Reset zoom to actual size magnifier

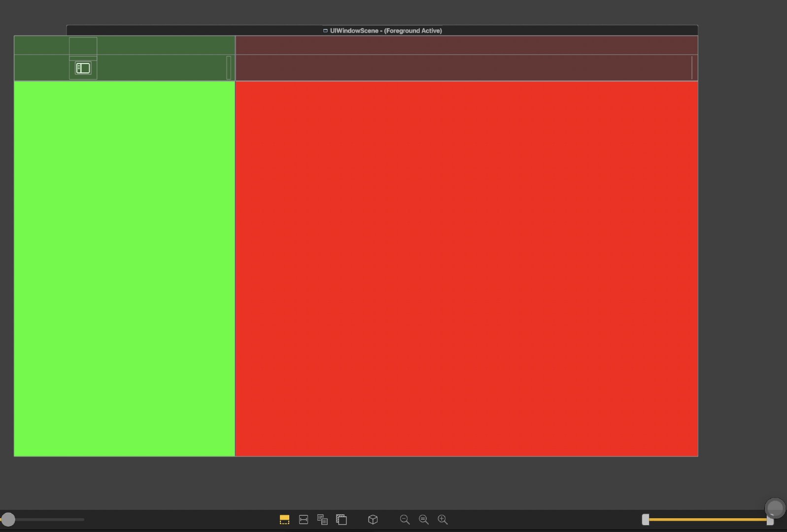click(x=423, y=519)
